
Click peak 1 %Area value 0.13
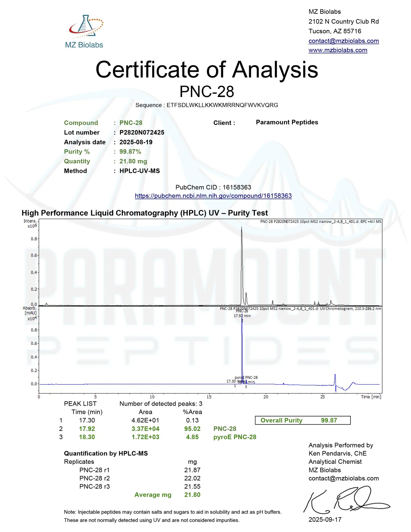click(x=192, y=421)
